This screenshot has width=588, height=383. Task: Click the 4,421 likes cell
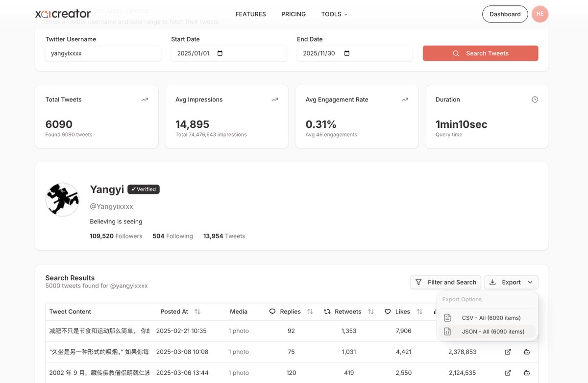tap(403, 352)
